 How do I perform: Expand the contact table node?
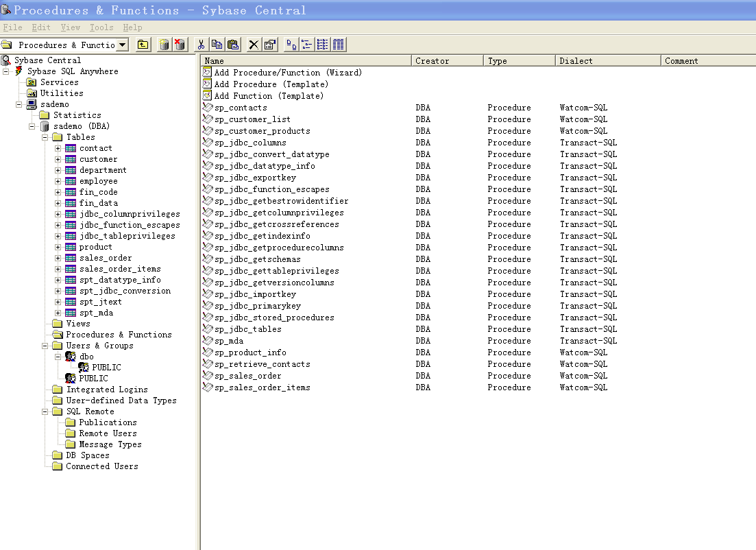click(58, 149)
